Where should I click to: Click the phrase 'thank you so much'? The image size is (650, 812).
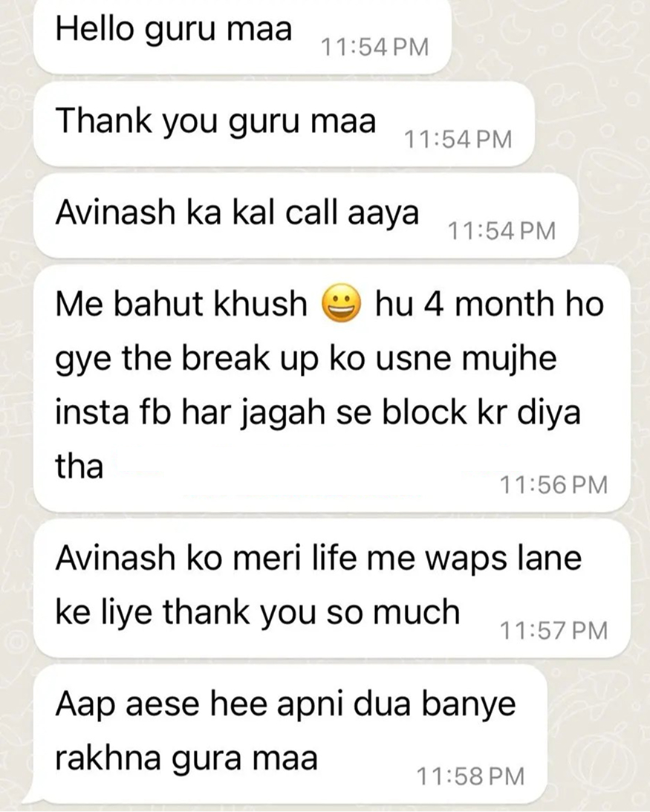[311, 612]
